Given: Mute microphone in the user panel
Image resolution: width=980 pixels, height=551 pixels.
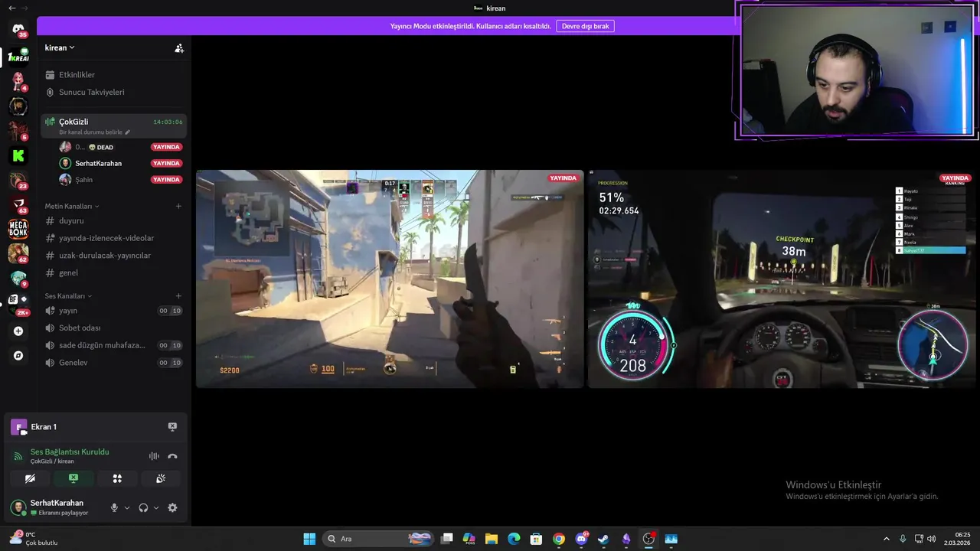Looking at the screenshot, I should [x=114, y=507].
